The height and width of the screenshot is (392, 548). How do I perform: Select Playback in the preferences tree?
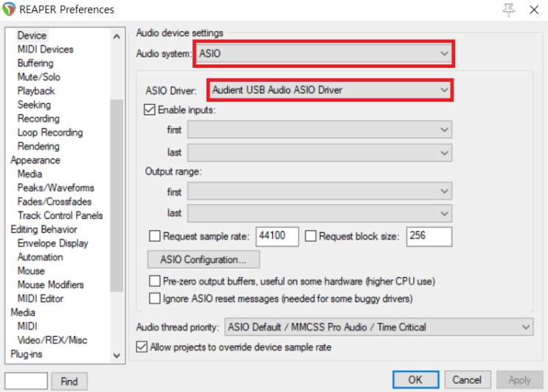tap(36, 91)
